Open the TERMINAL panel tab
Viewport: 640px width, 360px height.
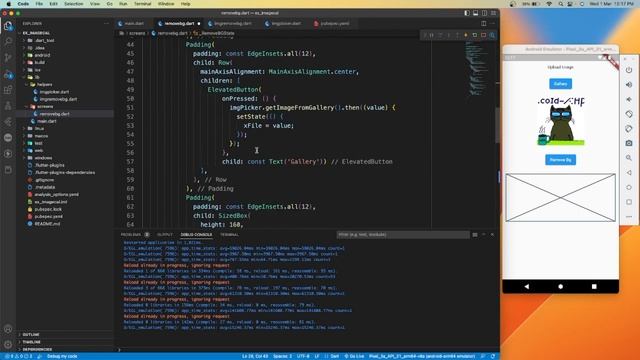coord(229,235)
